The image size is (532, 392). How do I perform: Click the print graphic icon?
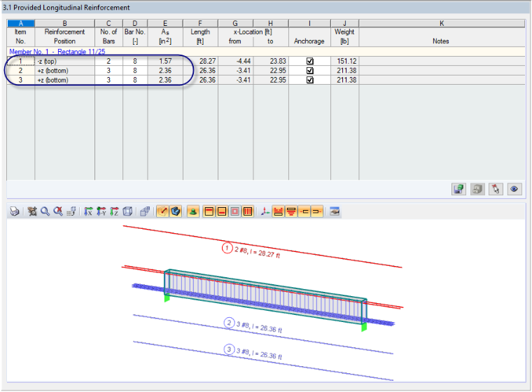14,211
